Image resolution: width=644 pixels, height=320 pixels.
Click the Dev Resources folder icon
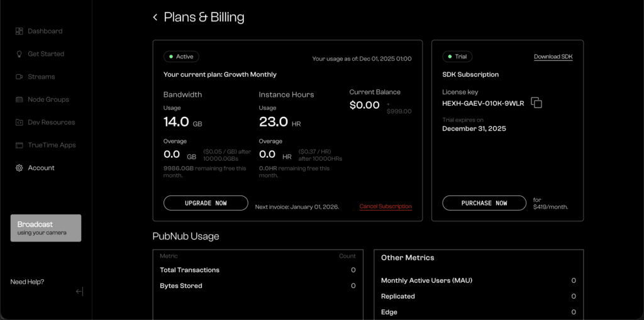click(x=19, y=123)
